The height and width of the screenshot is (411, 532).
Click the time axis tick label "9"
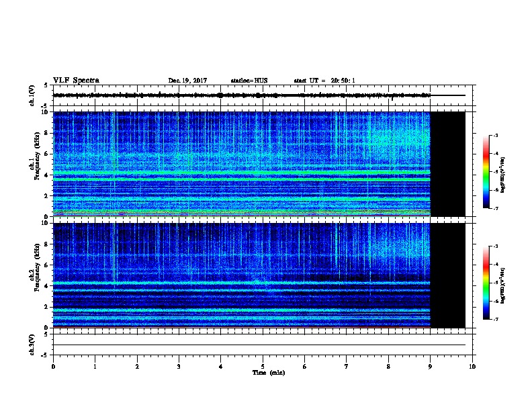click(x=430, y=366)
